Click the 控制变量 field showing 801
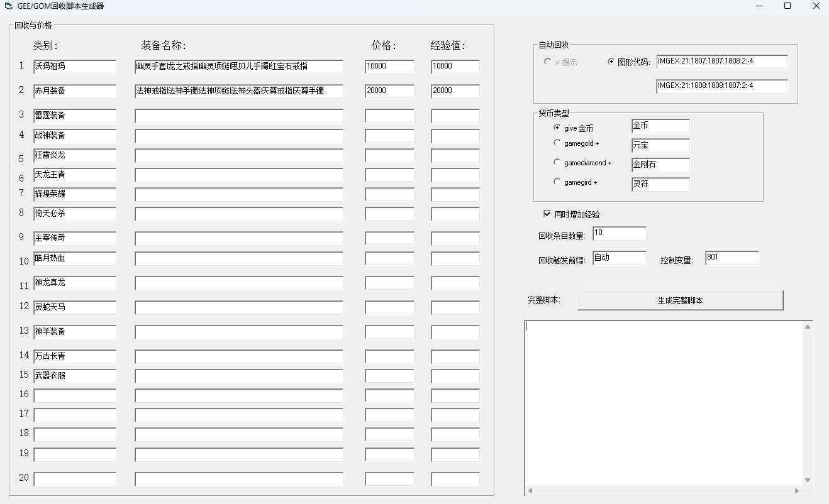 click(732, 258)
